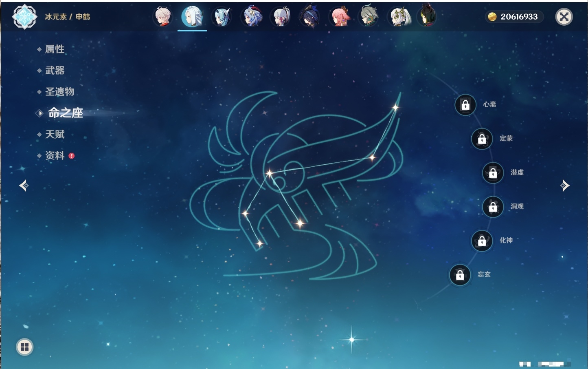588x369 pixels.
Task: Choose the white-haired avatar with green leaf ornament
Action: click(399, 17)
